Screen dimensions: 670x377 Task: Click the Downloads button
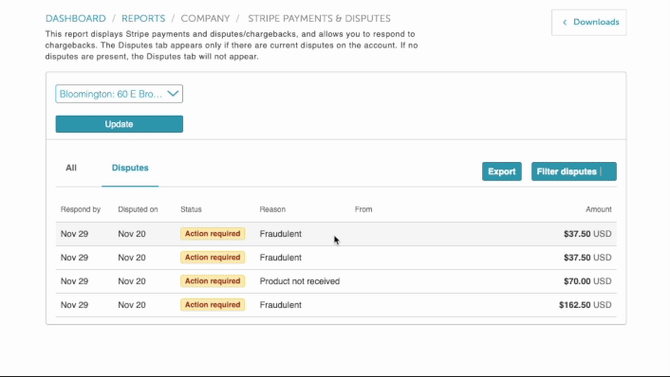[x=589, y=22]
